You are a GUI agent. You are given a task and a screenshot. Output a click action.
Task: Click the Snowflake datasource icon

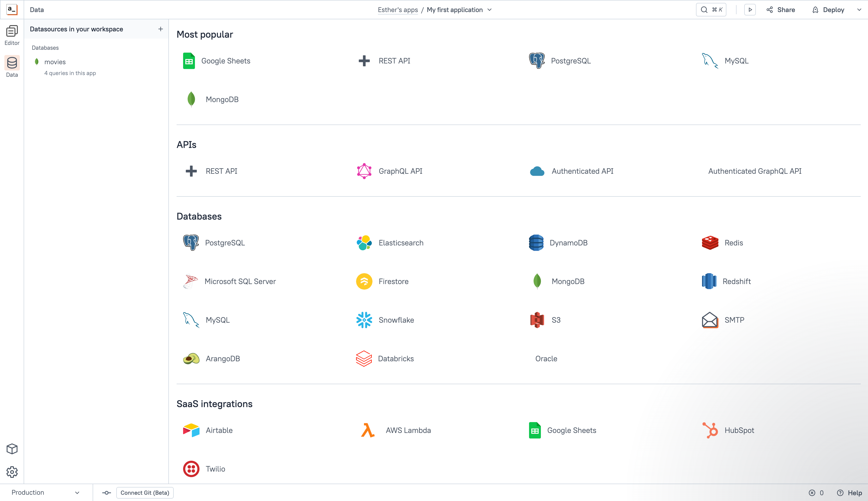coord(364,320)
